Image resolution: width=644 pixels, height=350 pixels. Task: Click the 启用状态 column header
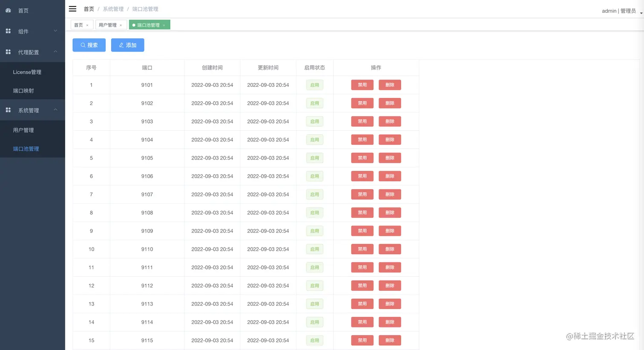point(315,68)
